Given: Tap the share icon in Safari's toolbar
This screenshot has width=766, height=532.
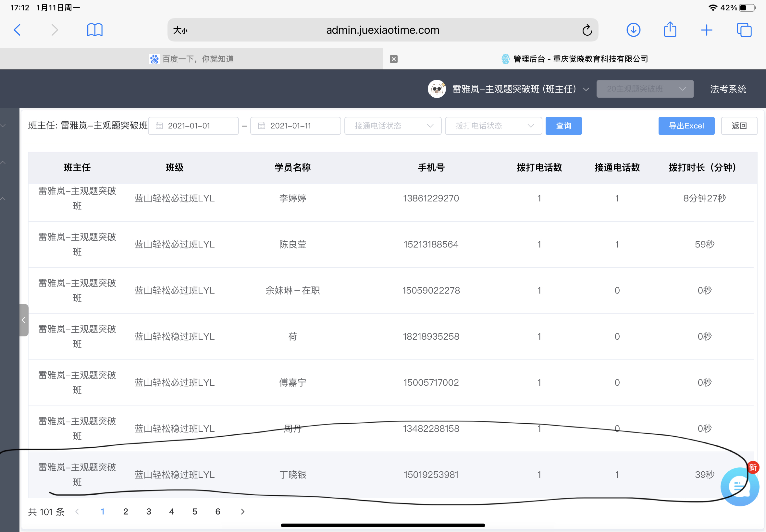Looking at the screenshot, I should coord(670,29).
